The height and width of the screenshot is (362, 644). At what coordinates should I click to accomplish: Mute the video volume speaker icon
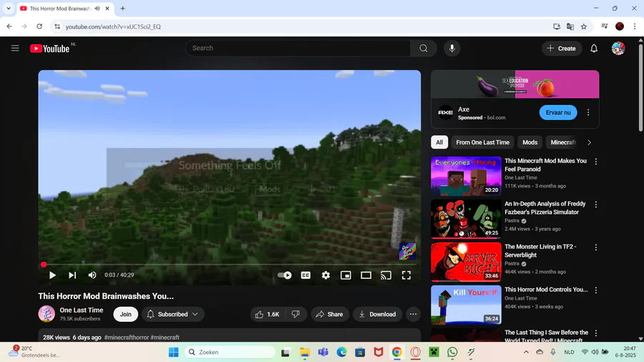pos(92,275)
